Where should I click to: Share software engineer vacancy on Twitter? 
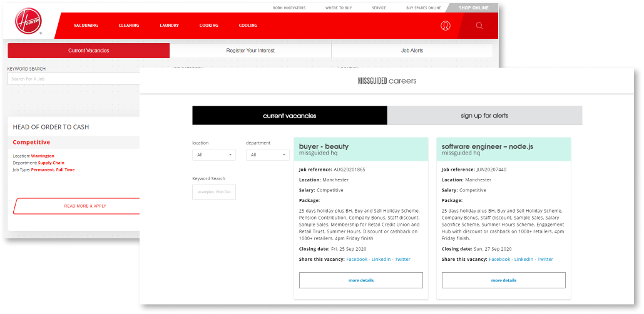pyautogui.click(x=545, y=260)
